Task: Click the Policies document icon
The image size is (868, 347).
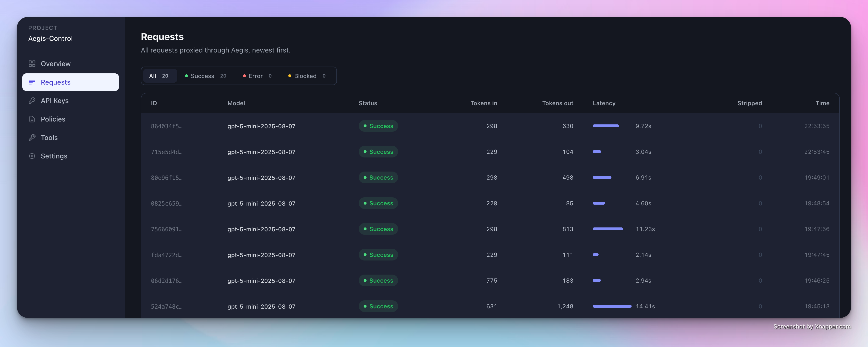Action: tap(32, 119)
